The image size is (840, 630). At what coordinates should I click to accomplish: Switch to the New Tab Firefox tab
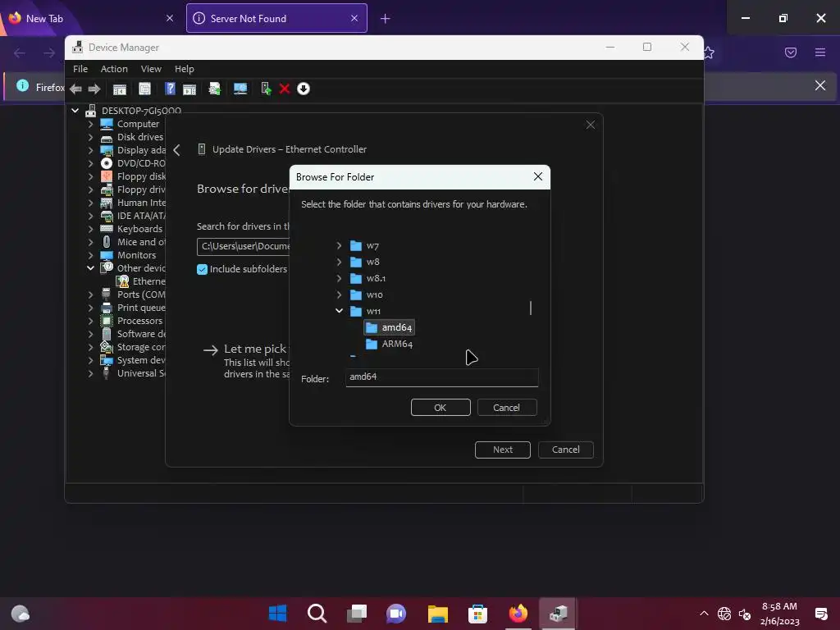(x=91, y=18)
